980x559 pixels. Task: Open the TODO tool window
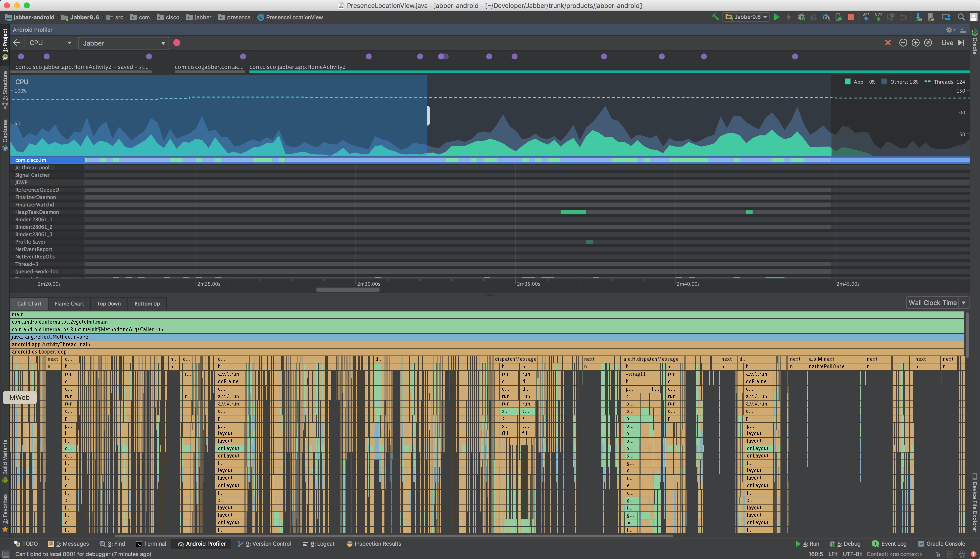pos(26,544)
